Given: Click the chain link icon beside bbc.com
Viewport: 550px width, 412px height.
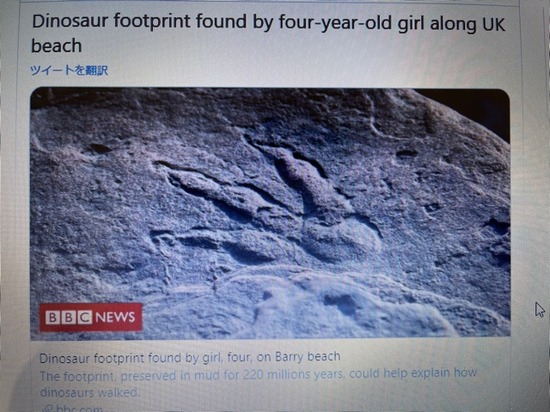Looking at the screenshot, I should click(x=47, y=408).
